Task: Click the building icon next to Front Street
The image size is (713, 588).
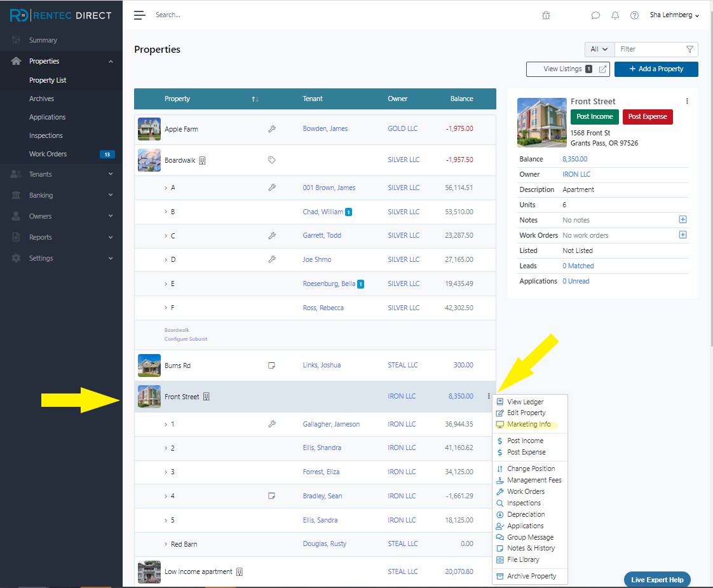Action: 207,397
